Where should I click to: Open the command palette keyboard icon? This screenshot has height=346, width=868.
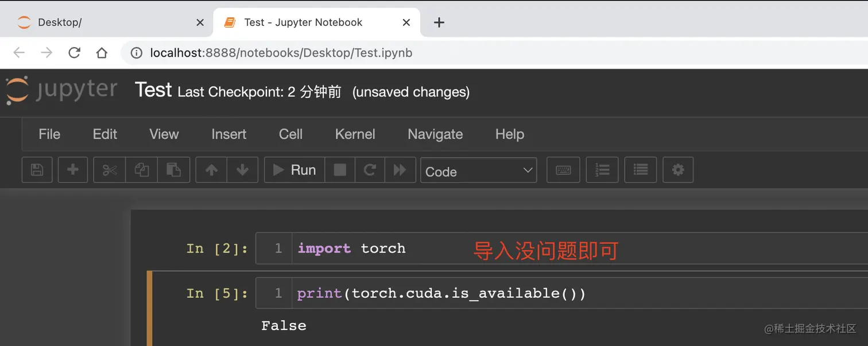click(563, 170)
